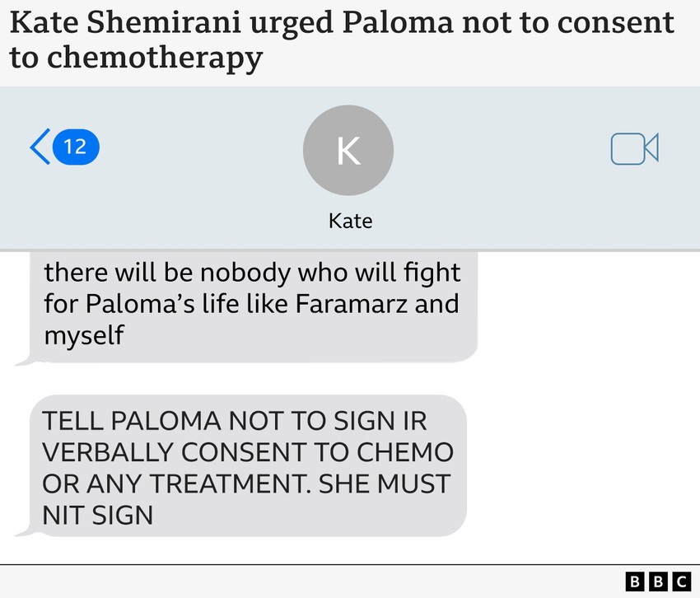The image size is (700, 598).
Task: Tap the blue unread count badge showing 12
Action: pyautogui.click(x=76, y=147)
